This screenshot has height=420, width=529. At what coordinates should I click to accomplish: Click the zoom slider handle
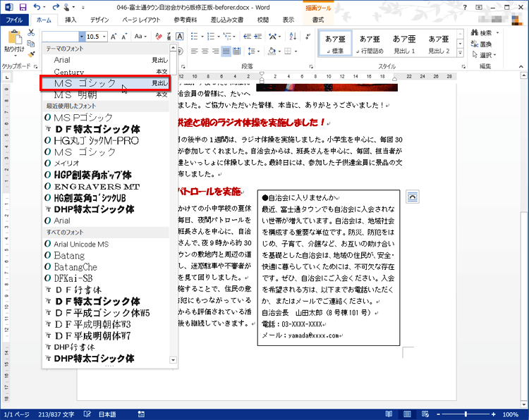(466, 414)
